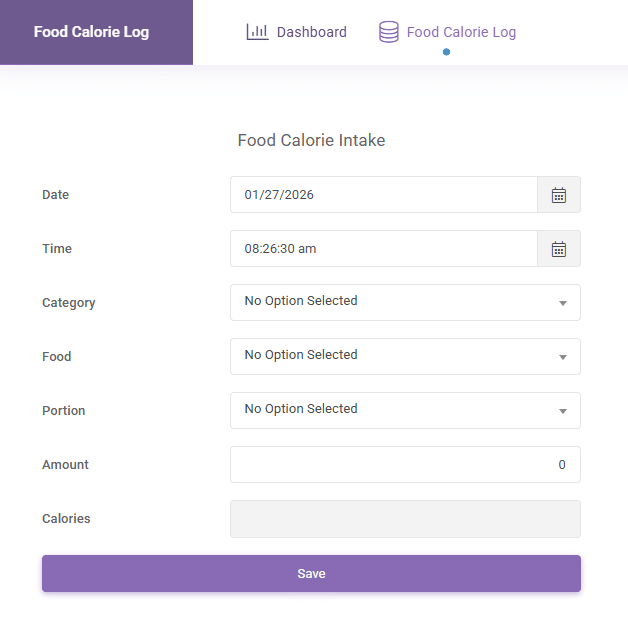
Task: Click the database icon beside Food Calorie Log
Action: 388,32
